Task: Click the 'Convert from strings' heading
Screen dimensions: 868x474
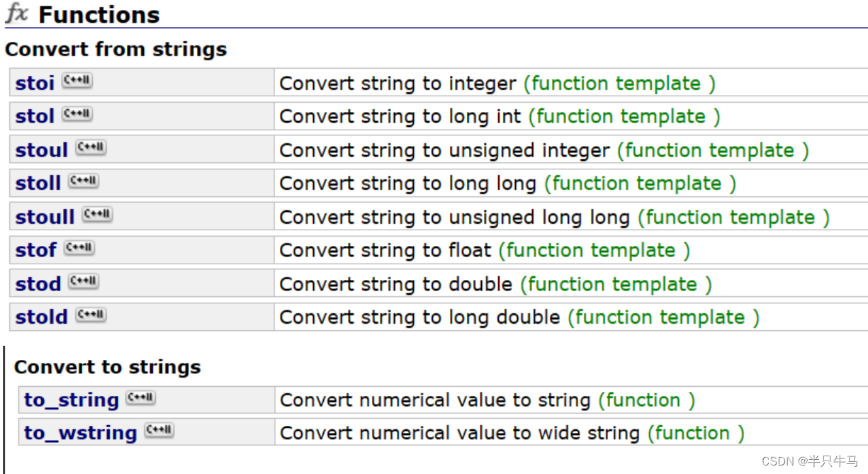Action: (x=115, y=50)
